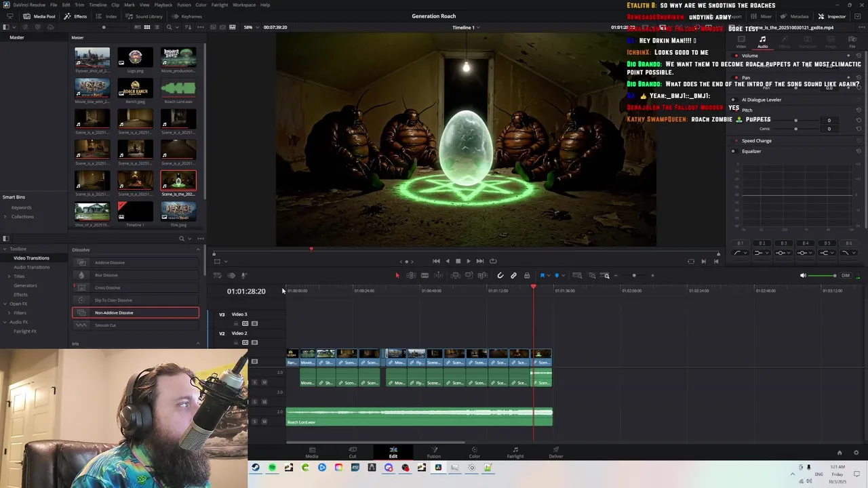Screen dimensions: 868x488
Task: Stop playback with stop button
Action: [x=458, y=261]
